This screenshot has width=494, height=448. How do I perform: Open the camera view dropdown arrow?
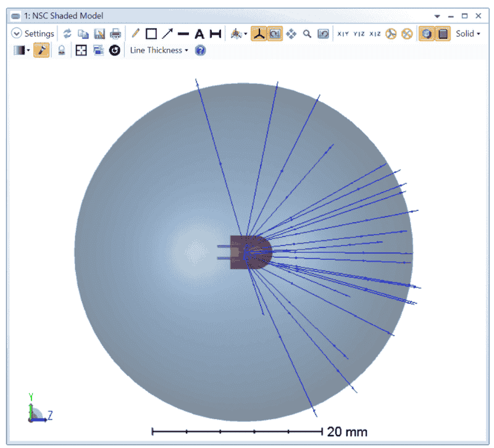click(245, 34)
